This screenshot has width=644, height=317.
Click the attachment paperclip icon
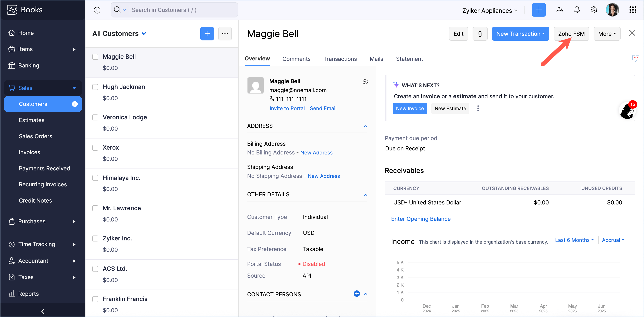(x=480, y=34)
